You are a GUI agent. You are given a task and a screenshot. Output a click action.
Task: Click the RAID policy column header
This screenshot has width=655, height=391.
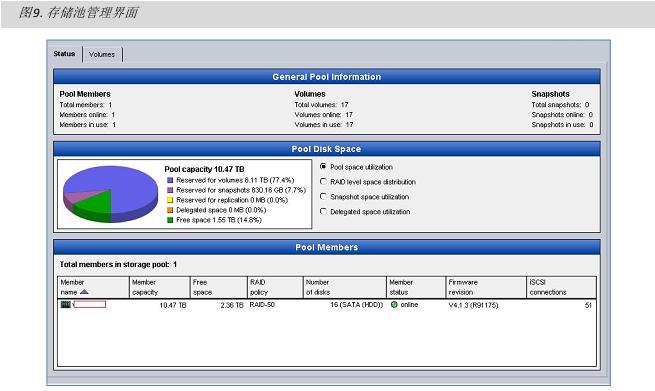pyautogui.click(x=275, y=287)
